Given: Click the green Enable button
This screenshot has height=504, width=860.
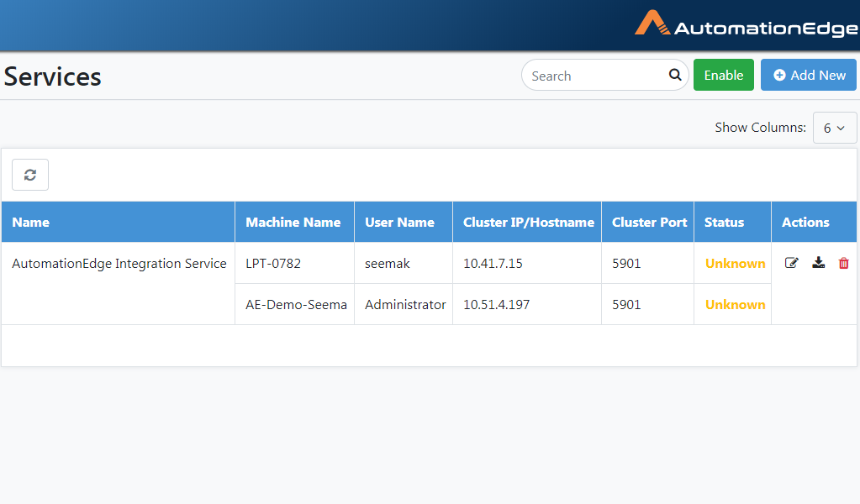Looking at the screenshot, I should [x=724, y=75].
